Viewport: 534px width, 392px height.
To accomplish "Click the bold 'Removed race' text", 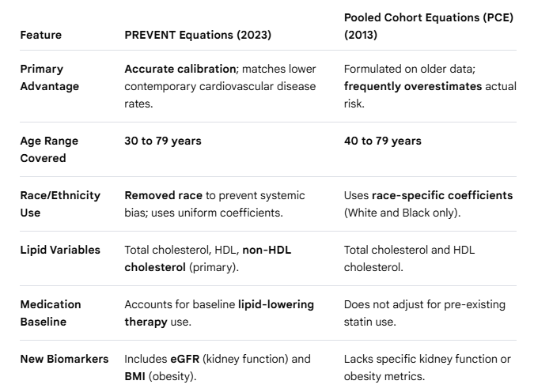I will coord(164,196).
